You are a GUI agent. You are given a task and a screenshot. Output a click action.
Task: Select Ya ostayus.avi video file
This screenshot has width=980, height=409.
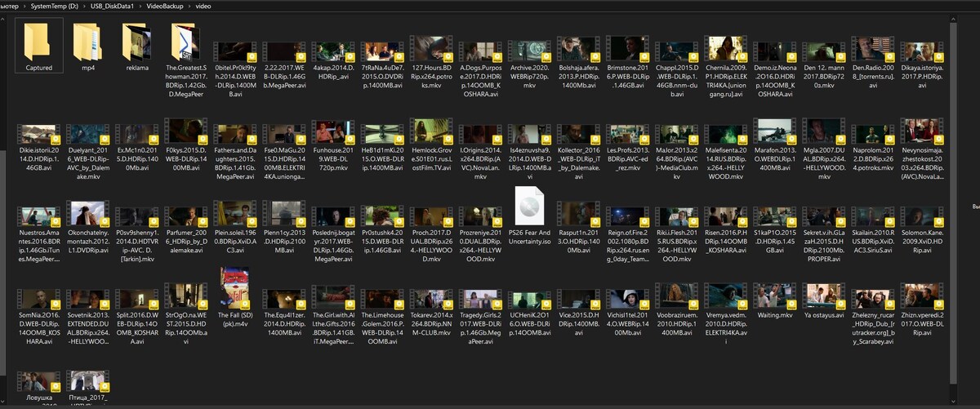coord(822,296)
